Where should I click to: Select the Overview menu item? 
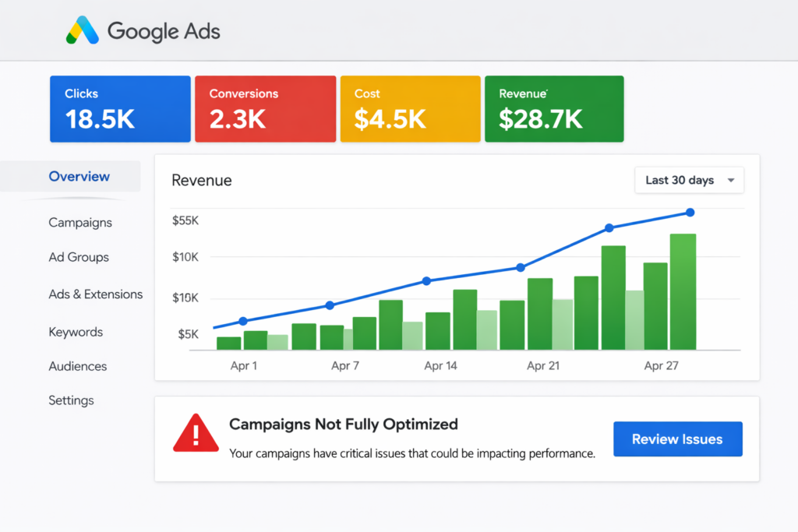point(70,177)
